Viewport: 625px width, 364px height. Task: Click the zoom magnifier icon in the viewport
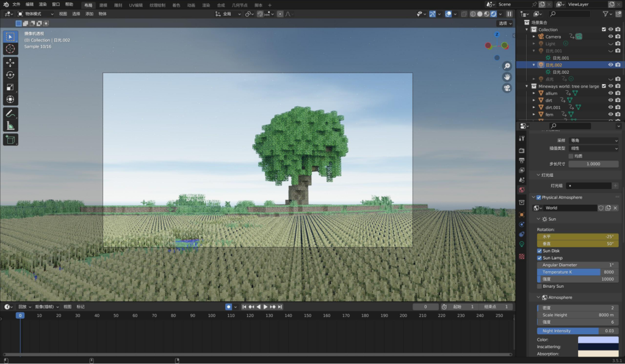tap(507, 66)
